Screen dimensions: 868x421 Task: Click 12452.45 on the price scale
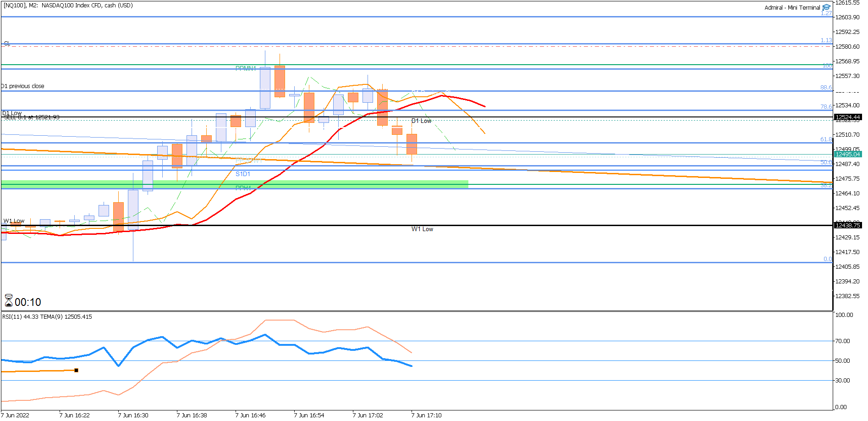click(x=847, y=208)
